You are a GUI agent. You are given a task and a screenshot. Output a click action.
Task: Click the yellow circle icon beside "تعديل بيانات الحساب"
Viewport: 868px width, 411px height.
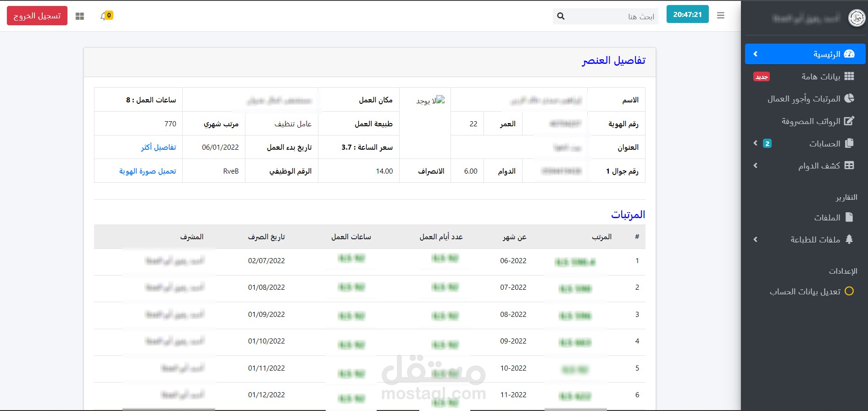[849, 291]
